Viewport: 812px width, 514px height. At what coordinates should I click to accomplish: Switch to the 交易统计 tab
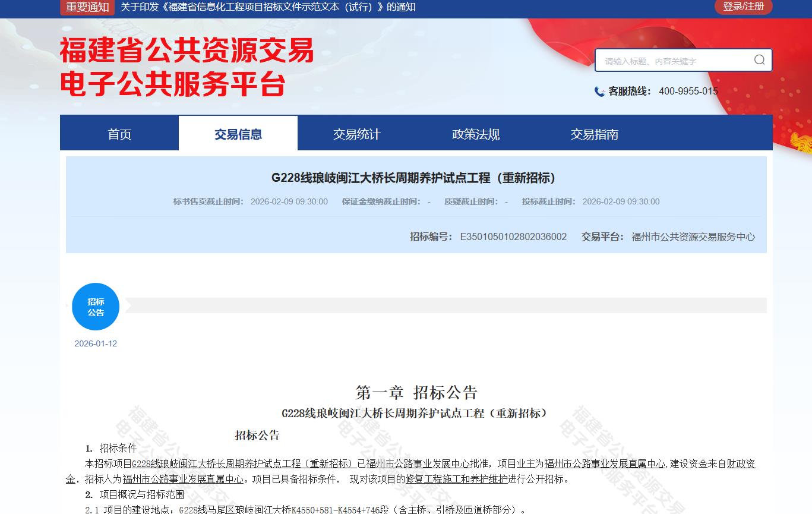coord(357,134)
